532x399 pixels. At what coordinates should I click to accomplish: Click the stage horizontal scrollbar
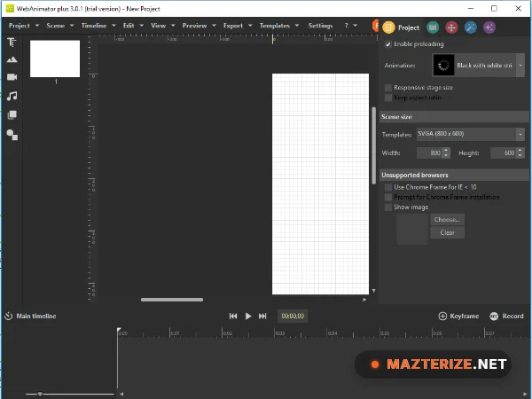tap(172, 300)
